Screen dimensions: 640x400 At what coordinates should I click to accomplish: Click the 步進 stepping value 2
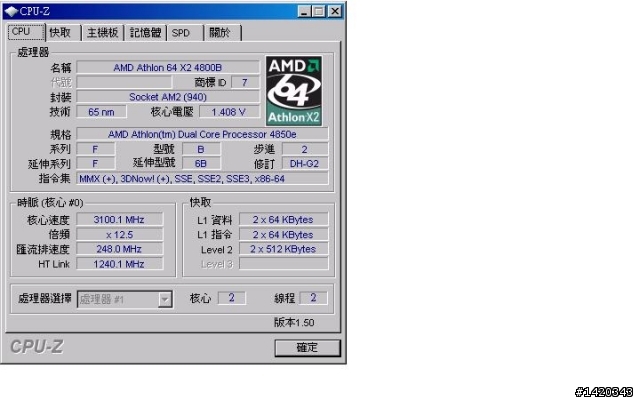[x=304, y=149]
